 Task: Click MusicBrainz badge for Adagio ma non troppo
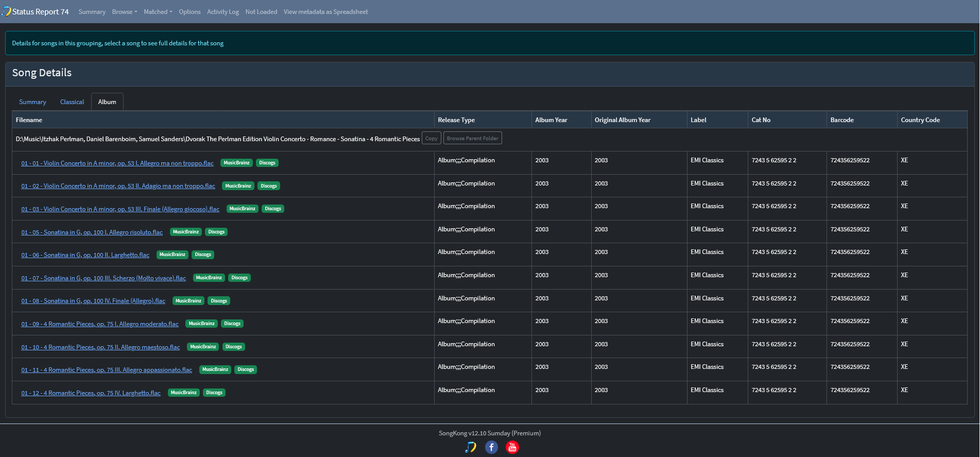[238, 186]
